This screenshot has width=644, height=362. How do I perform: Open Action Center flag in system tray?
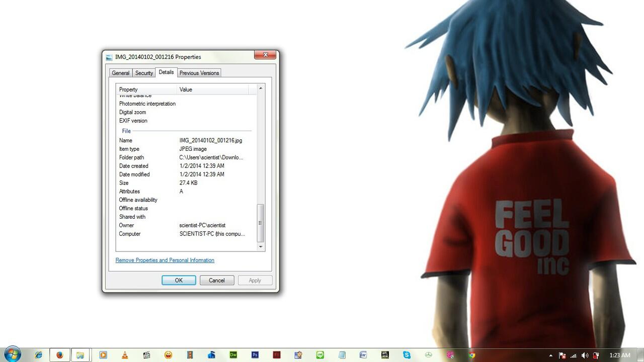[x=563, y=355]
